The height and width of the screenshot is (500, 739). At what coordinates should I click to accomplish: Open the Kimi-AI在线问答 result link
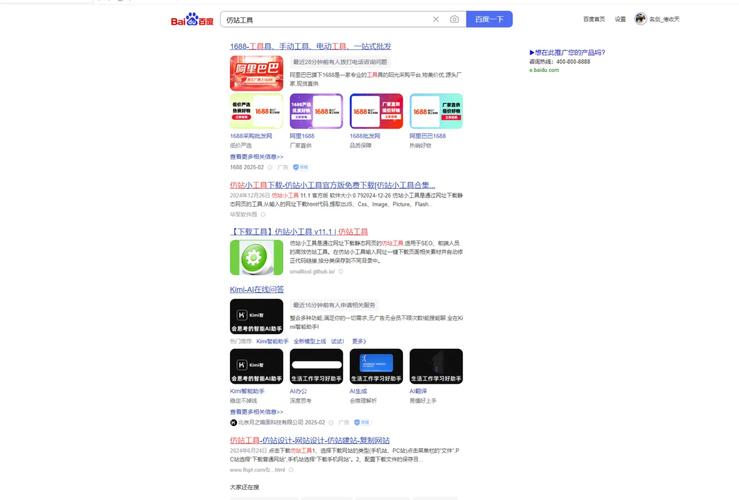pos(257,290)
